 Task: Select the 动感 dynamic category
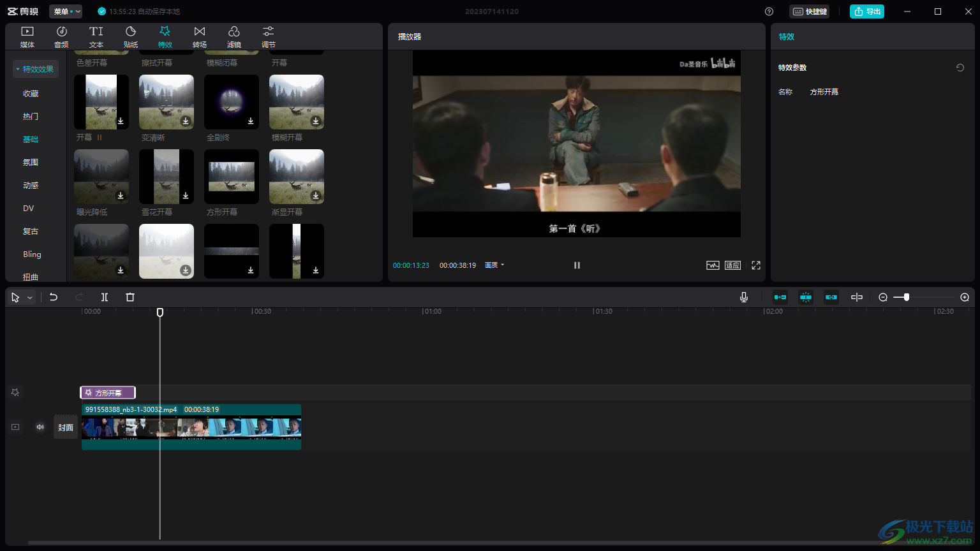pos(31,185)
